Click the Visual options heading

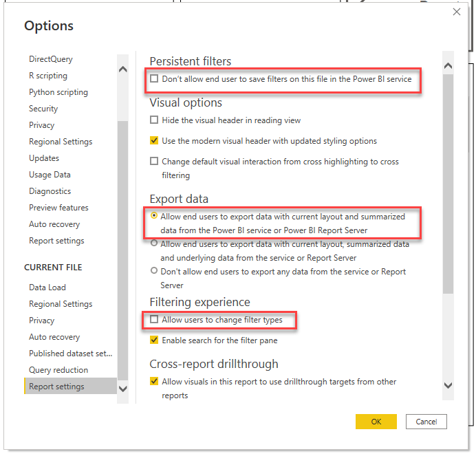(x=186, y=102)
